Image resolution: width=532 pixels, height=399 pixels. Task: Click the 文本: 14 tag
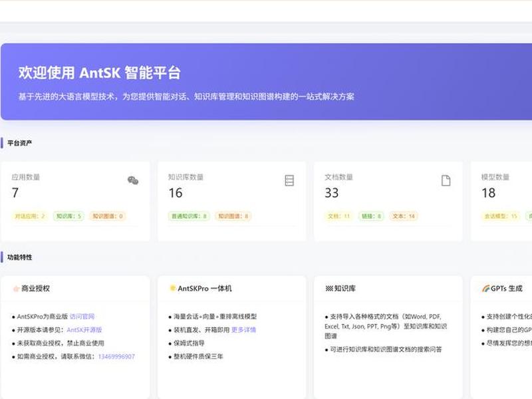pos(404,216)
